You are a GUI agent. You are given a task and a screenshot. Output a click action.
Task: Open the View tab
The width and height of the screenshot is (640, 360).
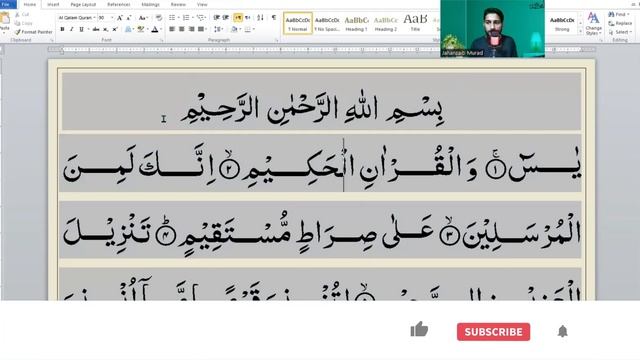click(202, 4)
